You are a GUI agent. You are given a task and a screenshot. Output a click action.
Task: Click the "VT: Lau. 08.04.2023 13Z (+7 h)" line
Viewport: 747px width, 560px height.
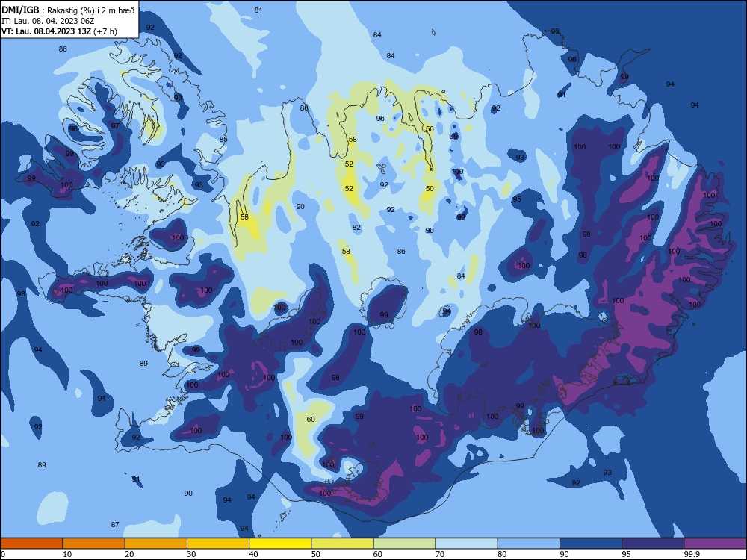(59, 31)
